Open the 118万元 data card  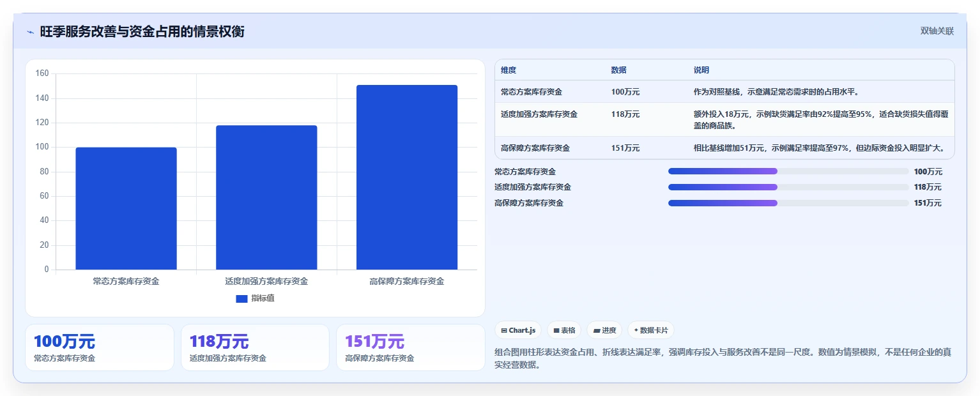[255, 347]
